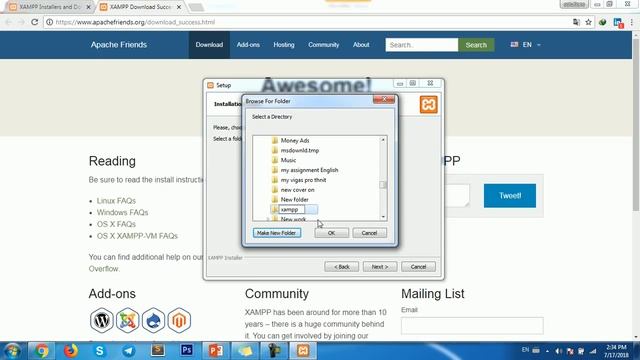Select the my assignment English folder
Viewport: 640px width, 360px height.
(x=309, y=170)
